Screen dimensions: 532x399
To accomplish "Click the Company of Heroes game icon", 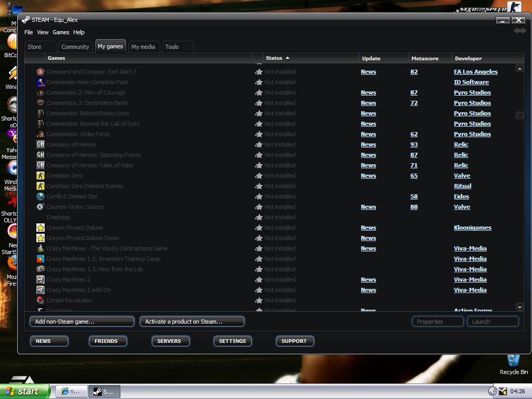I will pos(41,144).
